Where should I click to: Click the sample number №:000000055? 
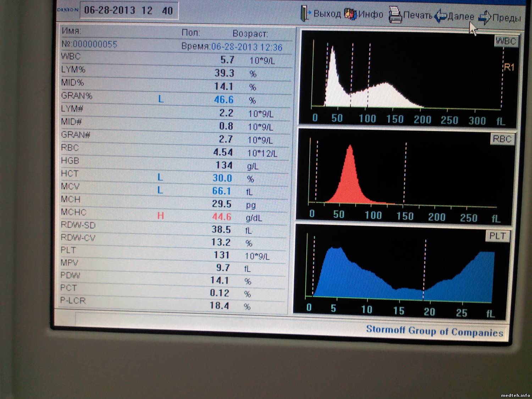click(x=89, y=44)
